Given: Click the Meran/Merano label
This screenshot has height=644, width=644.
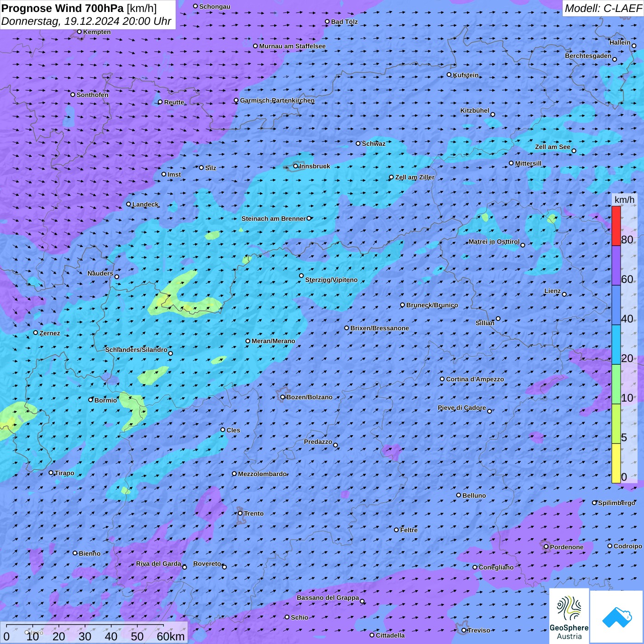Looking at the screenshot, I should pos(273,341).
